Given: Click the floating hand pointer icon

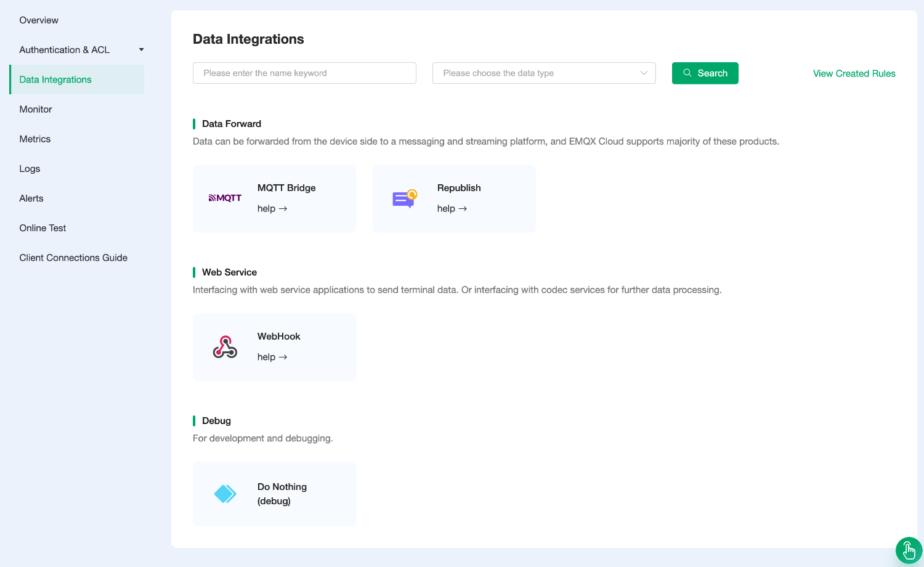Looking at the screenshot, I should pyautogui.click(x=909, y=550).
